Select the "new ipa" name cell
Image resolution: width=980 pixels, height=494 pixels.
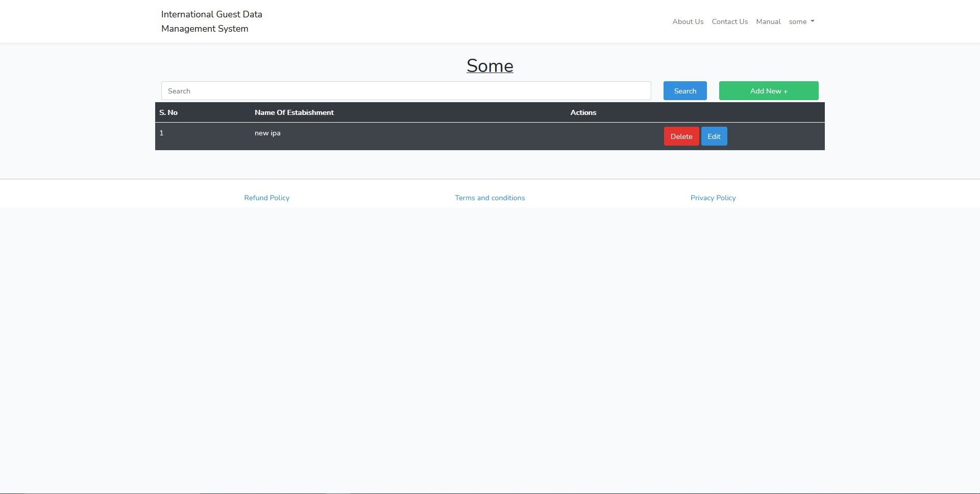(267, 133)
